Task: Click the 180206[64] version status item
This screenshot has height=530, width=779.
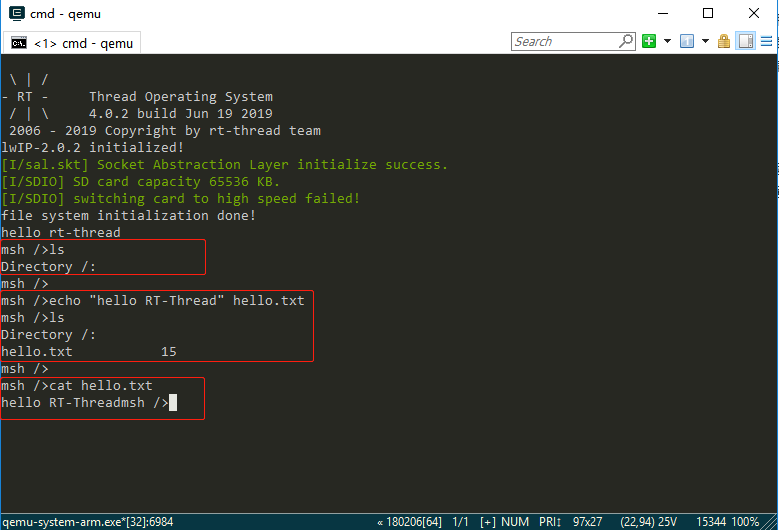Action: (411, 522)
